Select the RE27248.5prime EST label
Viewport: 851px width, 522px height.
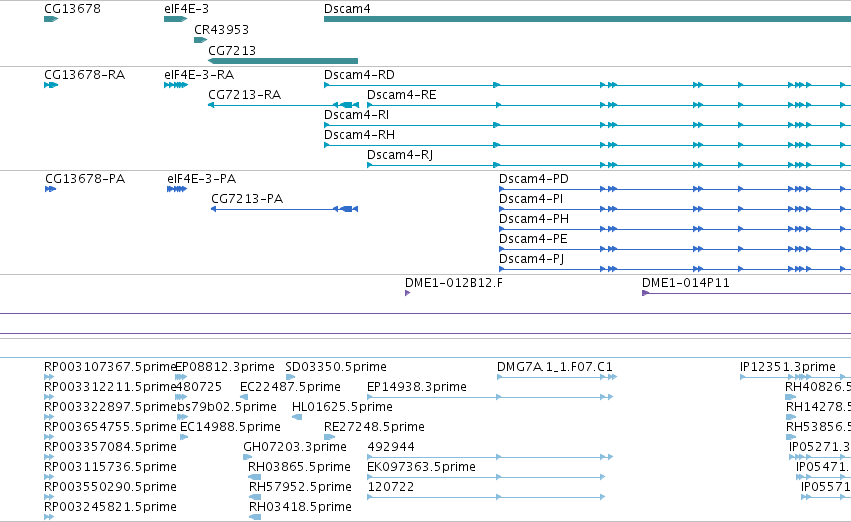click(x=374, y=427)
